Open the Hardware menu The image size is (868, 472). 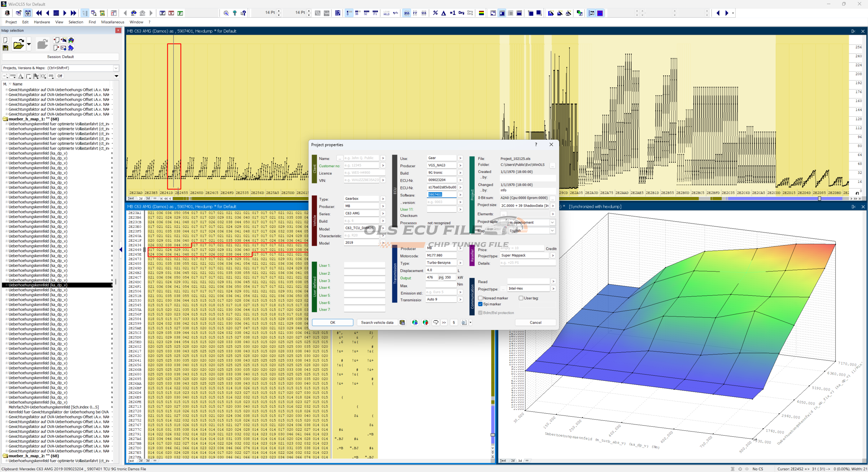click(x=42, y=22)
